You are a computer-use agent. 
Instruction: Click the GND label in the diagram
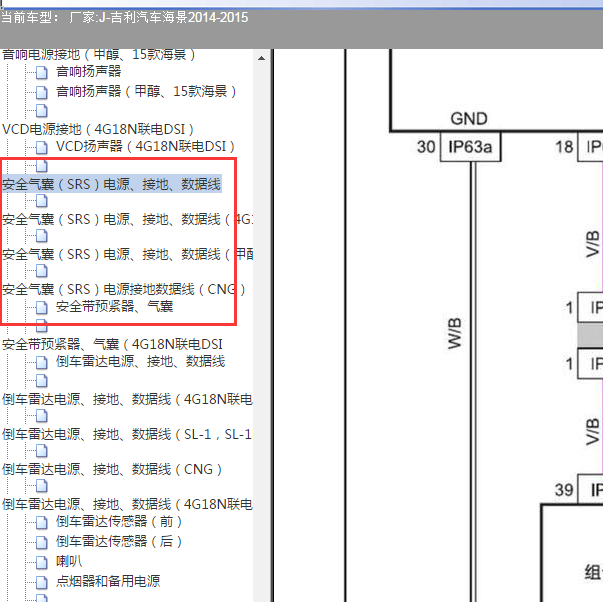(x=469, y=118)
